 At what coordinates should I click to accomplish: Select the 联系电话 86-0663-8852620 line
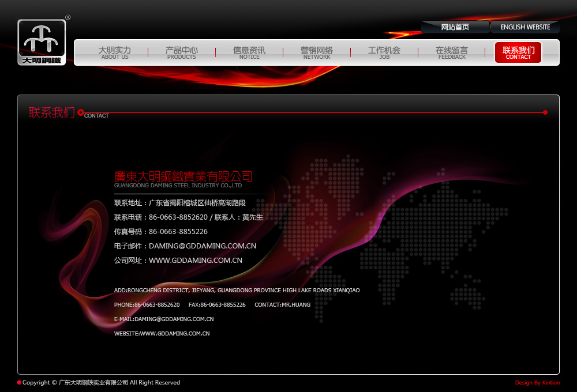point(189,217)
